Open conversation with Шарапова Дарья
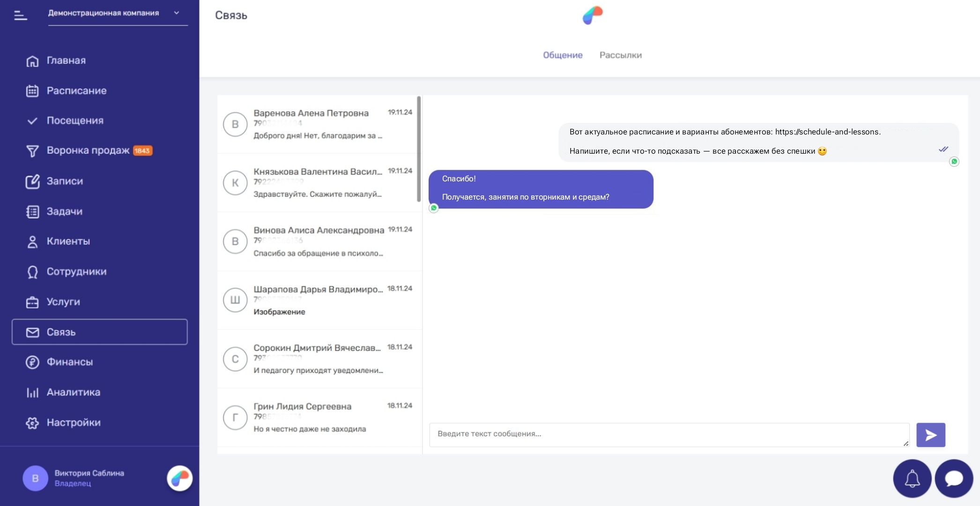 coord(319,300)
